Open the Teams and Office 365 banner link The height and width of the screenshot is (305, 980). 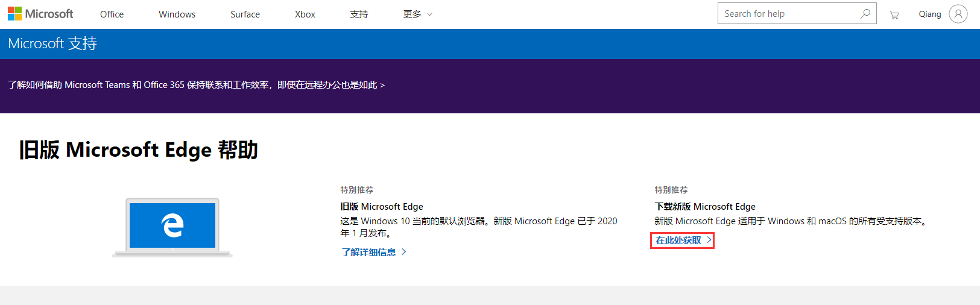point(196,85)
